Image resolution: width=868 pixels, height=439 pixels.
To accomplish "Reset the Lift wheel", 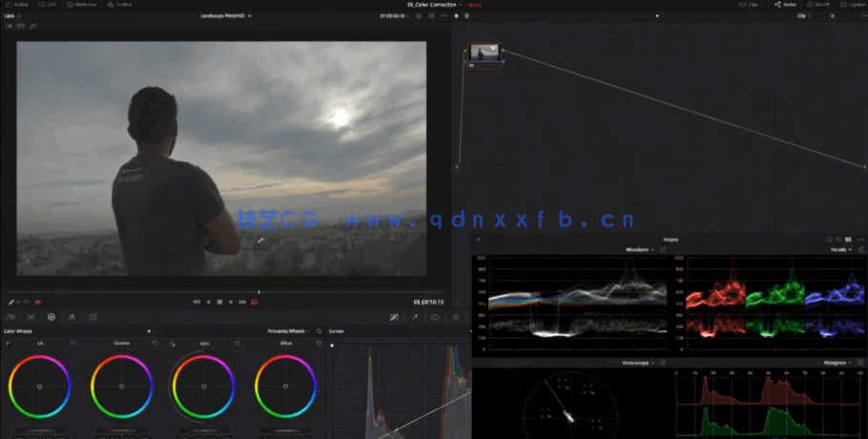I will [72, 344].
